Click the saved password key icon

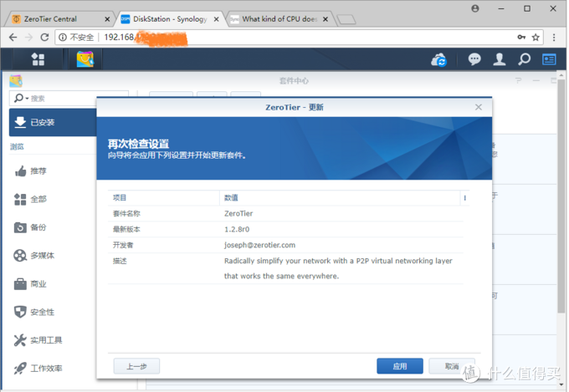pyautogui.click(x=521, y=37)
